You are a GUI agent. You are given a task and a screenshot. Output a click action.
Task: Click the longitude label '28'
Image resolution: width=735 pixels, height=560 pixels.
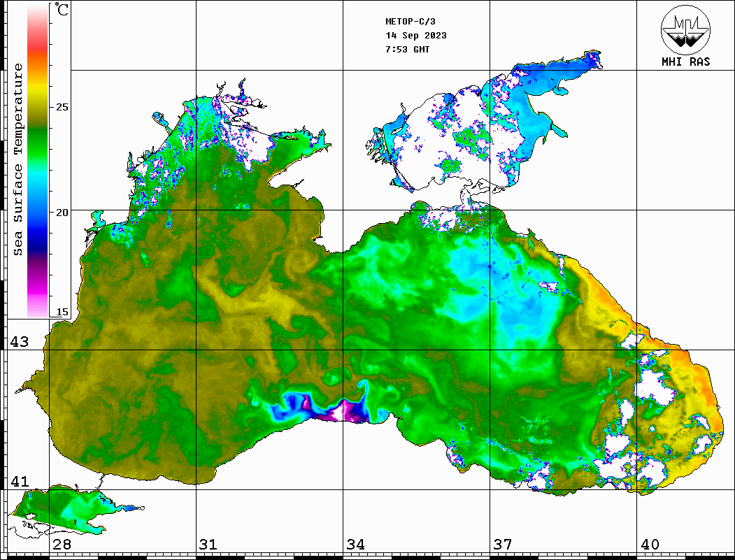[62, 544]
